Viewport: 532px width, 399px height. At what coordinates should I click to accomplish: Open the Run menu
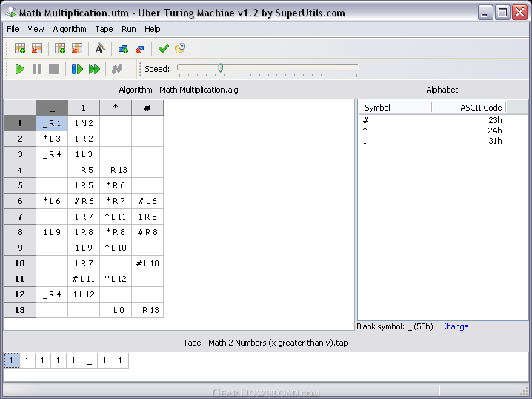pyautogui.click(x=129, y=29)
